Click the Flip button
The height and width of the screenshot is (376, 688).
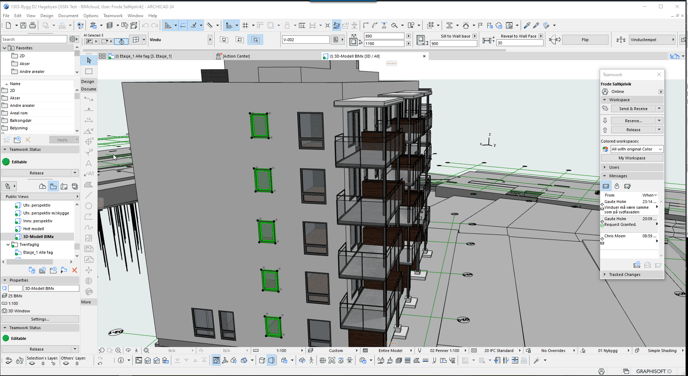(585, 40)
